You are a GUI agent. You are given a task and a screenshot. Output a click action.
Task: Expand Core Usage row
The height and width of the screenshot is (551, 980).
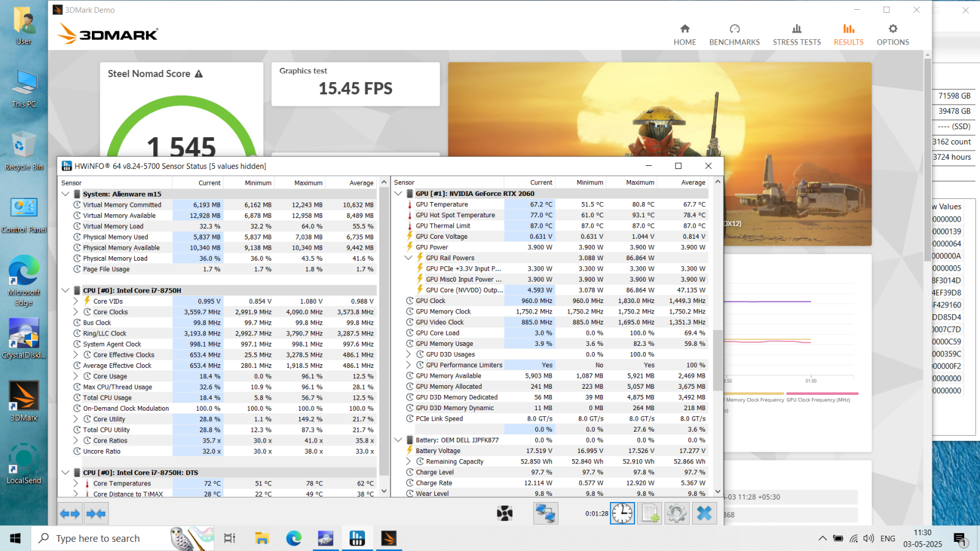click(76, 377)
